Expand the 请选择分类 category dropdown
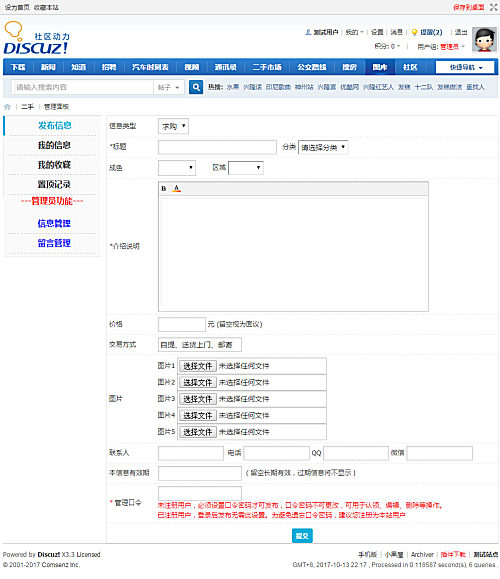Image resolution: width=500 pixels, height=579 pixels. click(x=323, y=147)
